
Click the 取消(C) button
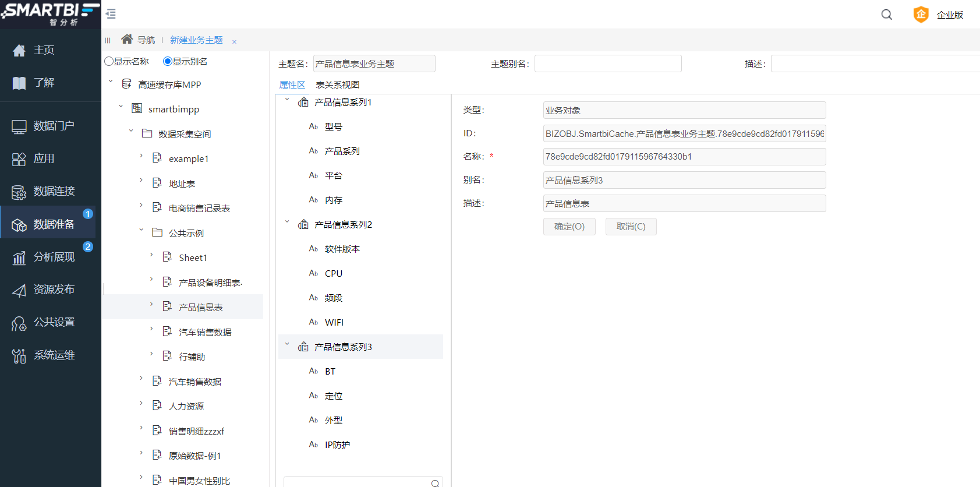click(631, 227)
